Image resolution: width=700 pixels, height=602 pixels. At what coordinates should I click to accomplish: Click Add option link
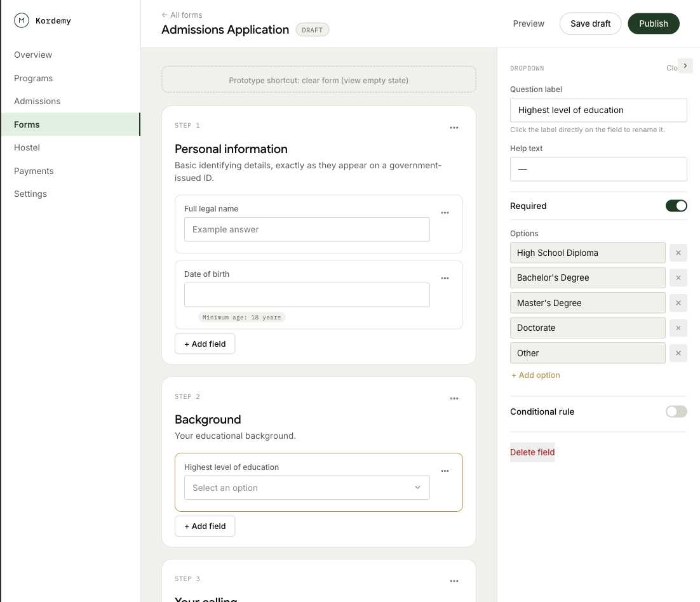click(x=535, y=375)
